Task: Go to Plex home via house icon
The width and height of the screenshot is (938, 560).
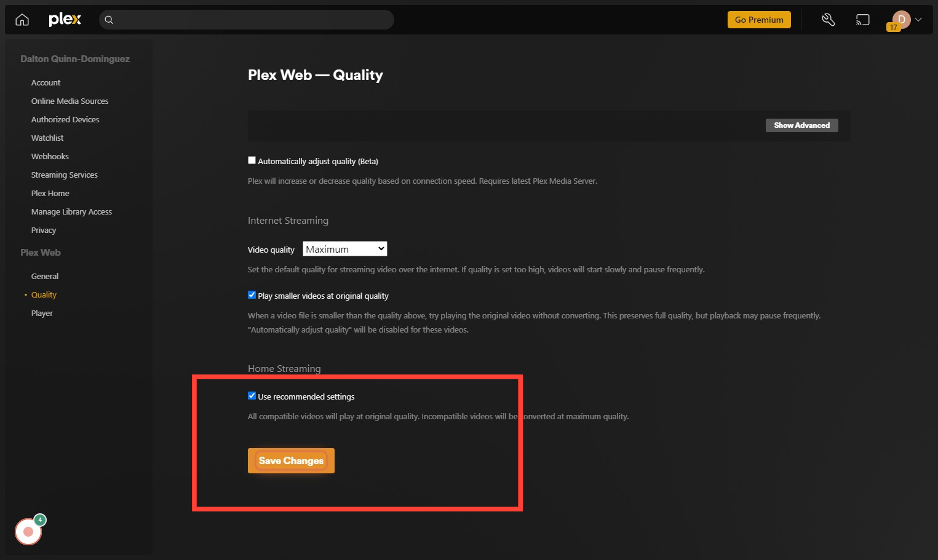Action: coord(22,20)
